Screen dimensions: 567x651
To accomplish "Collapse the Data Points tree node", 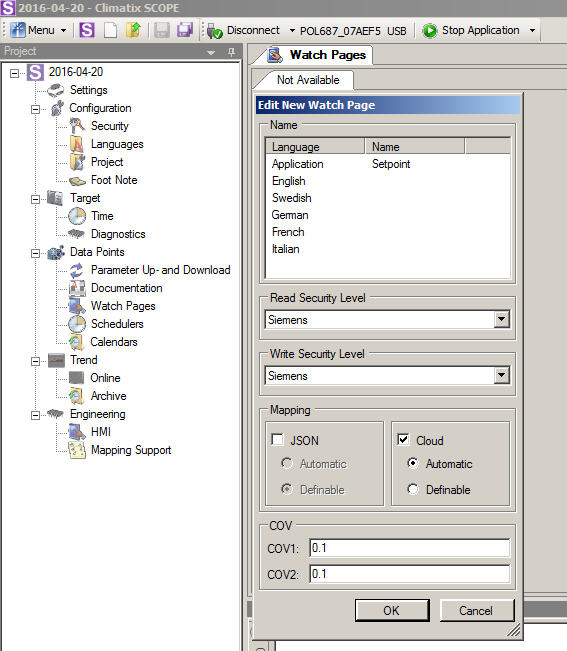I will (36, 253).
